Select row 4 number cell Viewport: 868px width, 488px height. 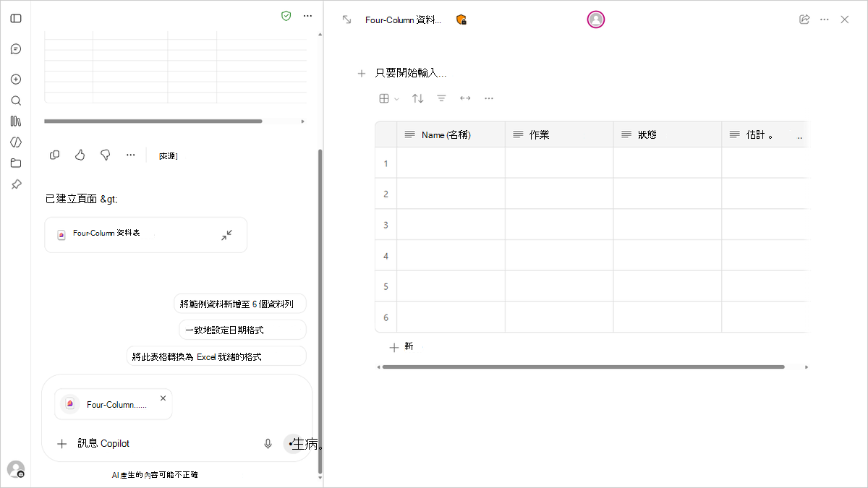[386, 255]
